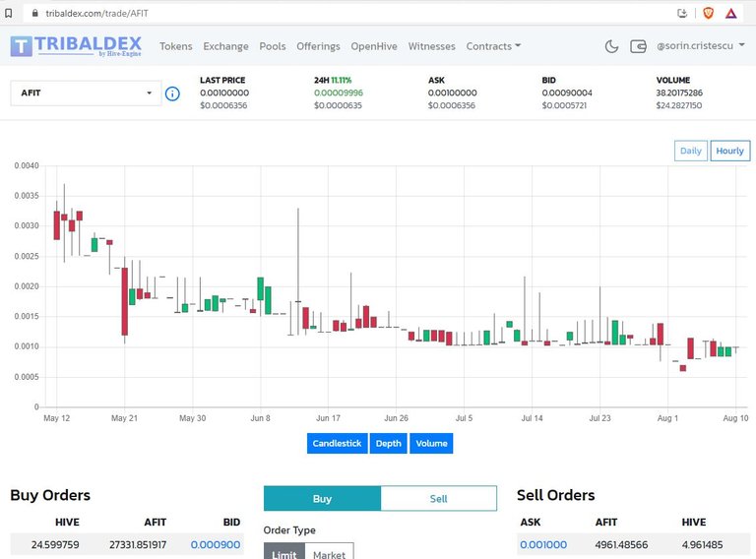Image resolution: width=756 pixels, height=559 pixels.
Task: Show the Volume chart
Action: point(431,443)
